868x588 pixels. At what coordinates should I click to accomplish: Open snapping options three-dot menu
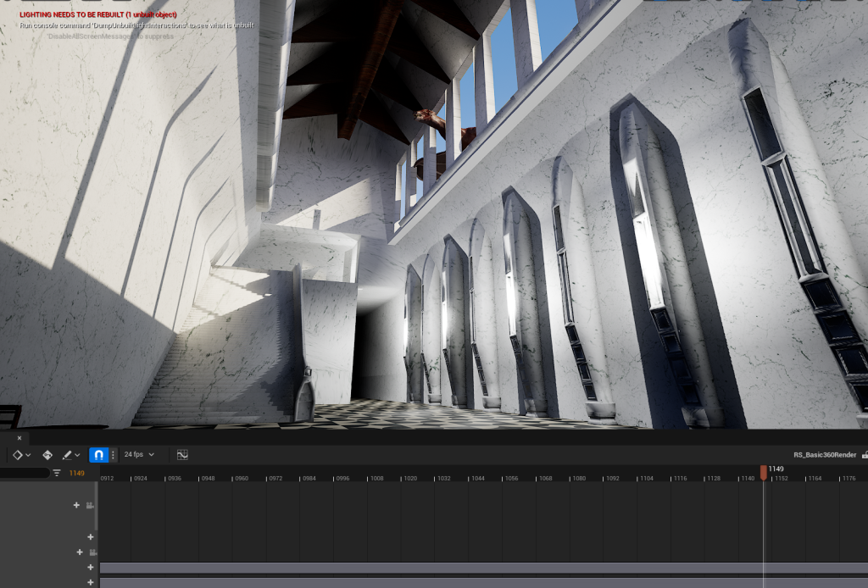[x=113, y=455]
